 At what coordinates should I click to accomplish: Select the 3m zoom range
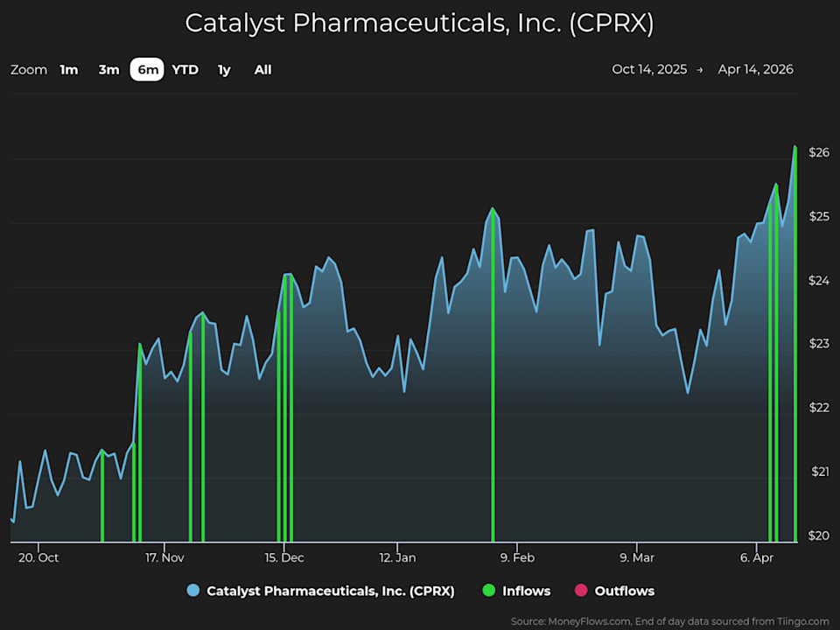pyautogui.click(x=108, y=69)
